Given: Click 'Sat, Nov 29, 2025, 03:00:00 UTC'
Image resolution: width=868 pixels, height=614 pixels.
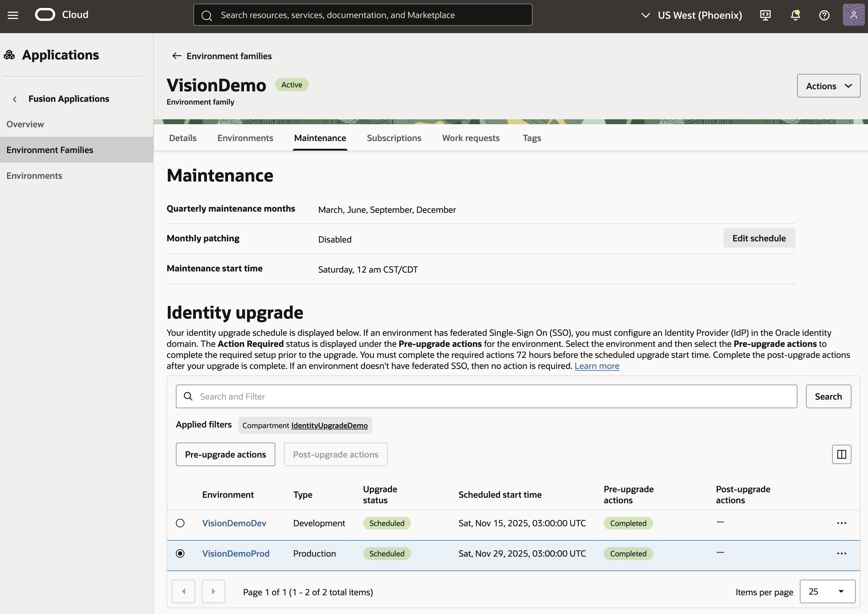Looking at the screenshot, I should coord(522,554).
